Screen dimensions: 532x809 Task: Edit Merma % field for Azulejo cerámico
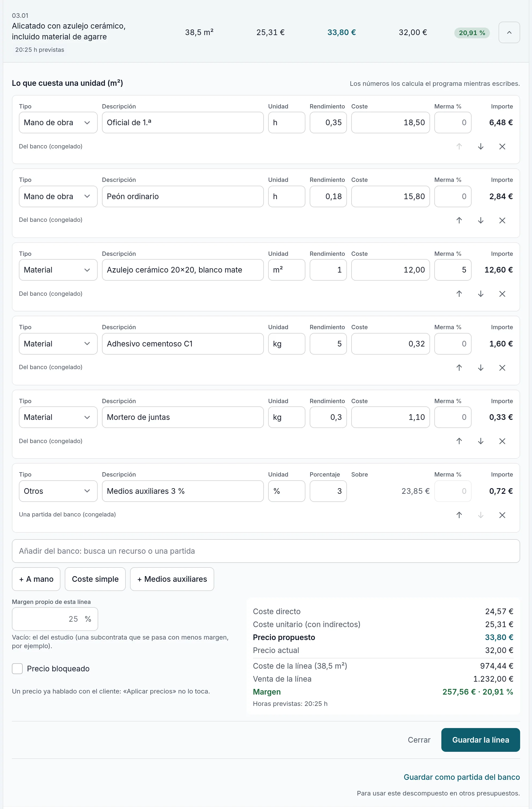(x=452, y=270)
